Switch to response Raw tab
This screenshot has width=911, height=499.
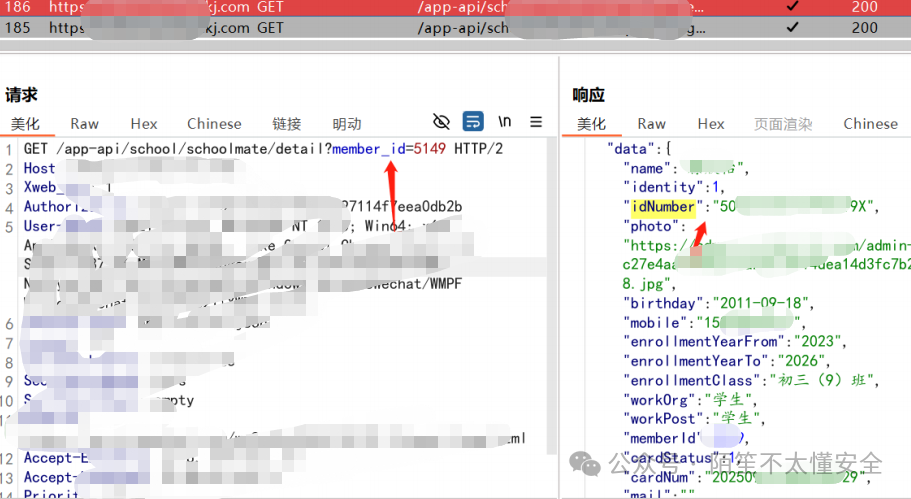(651, 124)
